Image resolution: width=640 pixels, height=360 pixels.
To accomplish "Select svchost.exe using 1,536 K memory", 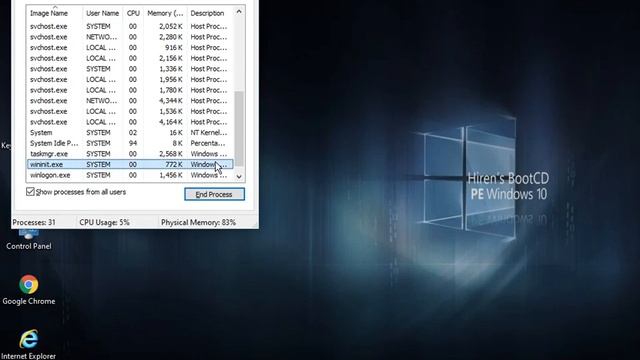I will coord(130,111).
